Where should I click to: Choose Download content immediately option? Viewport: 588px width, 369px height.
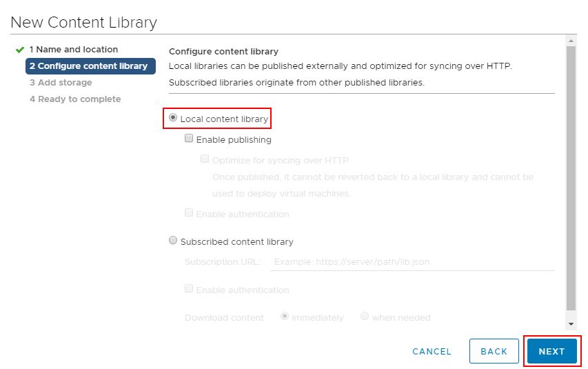(x=285, y=316)
